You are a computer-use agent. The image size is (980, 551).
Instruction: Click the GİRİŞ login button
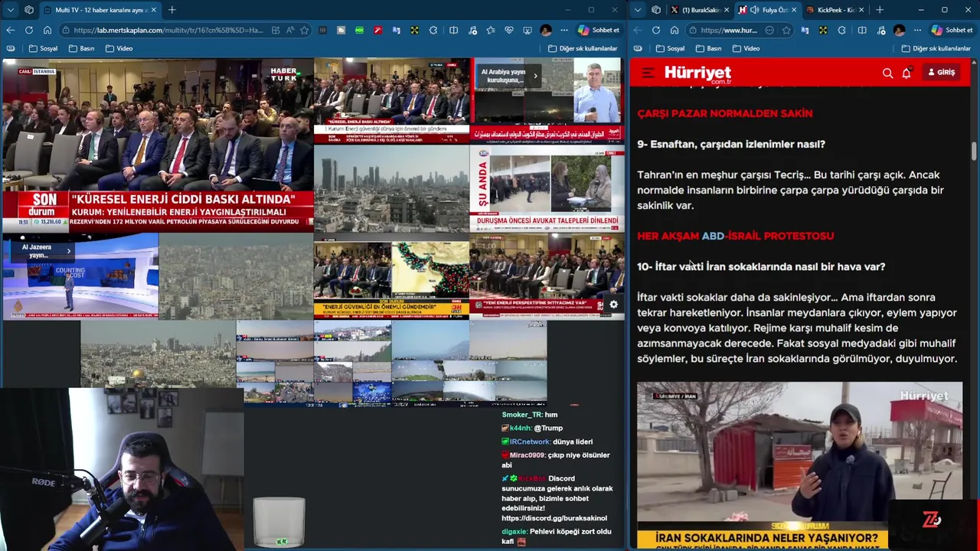pos(942,72)
